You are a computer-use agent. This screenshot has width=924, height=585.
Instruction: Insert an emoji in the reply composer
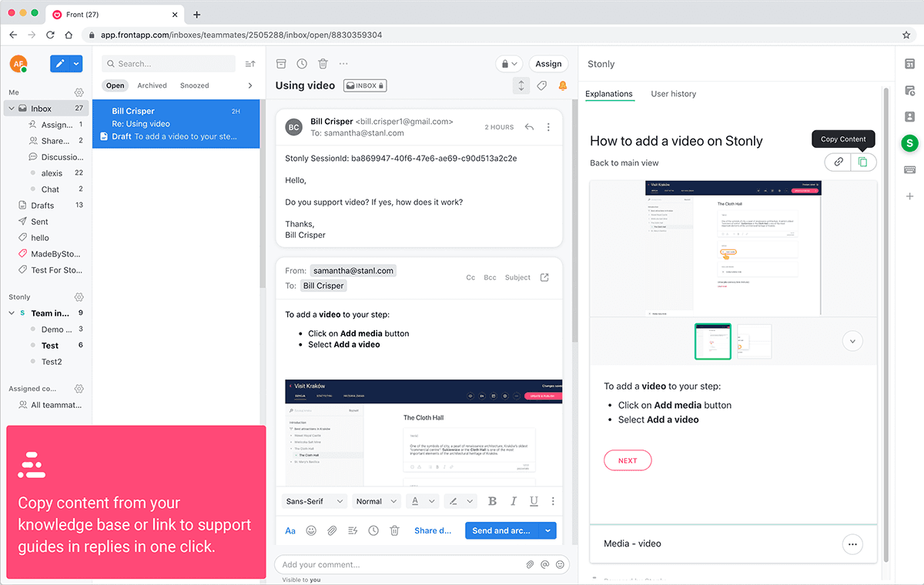coord(311,530)
